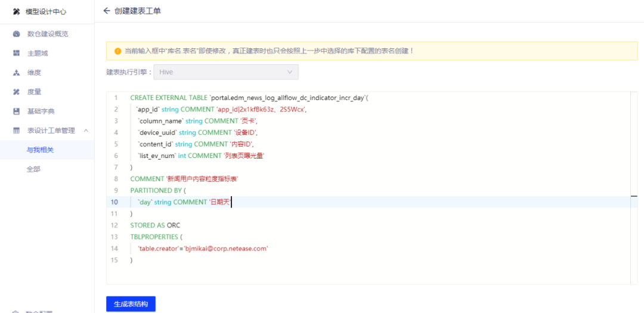644x313 pixels.
Task: Click the PARTITIONED BY line
Action: [158, 190]
